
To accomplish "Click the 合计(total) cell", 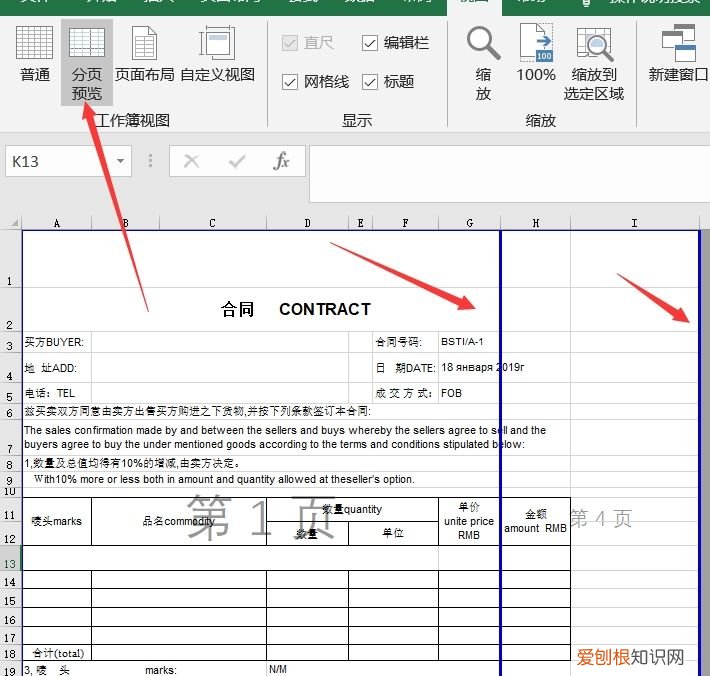I will tap(57, 653).
